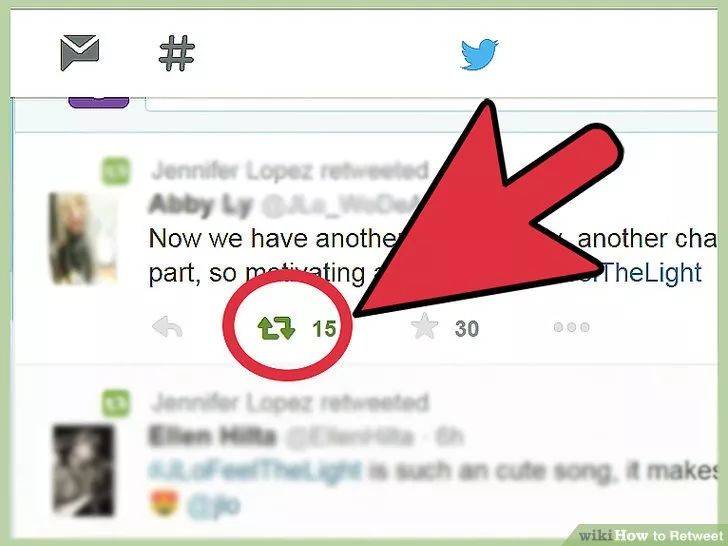Click the Ellen Hilta display name
The width and height of the screenshot is (728, 546).
[x=212, y=436]
